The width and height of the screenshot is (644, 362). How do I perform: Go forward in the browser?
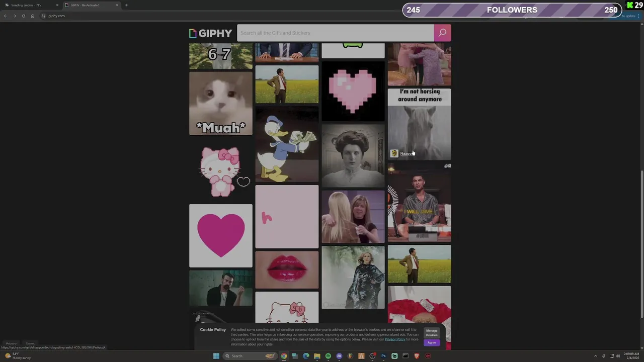click(15, 16)
